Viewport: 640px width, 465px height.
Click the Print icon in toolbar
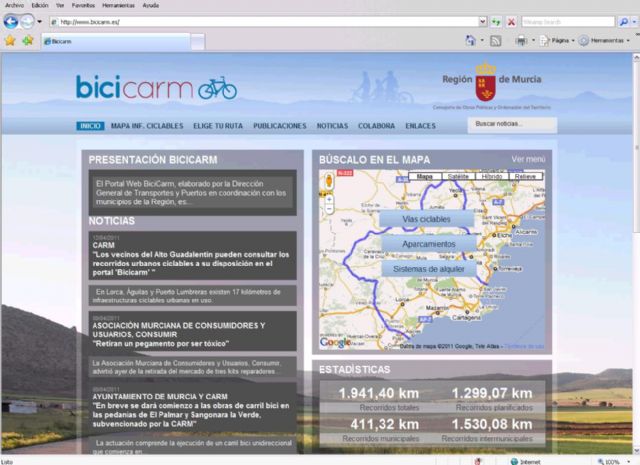point(521,41)
